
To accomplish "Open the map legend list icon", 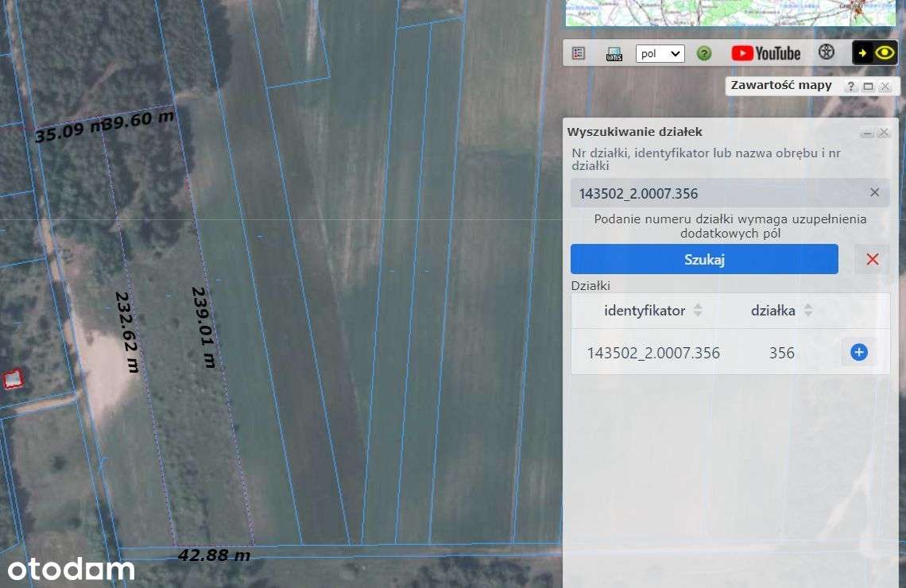I will click(579, 54).
